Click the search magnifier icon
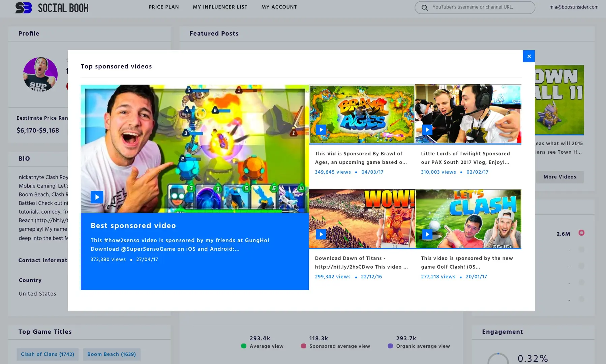Viewport: 606px width, 364px height. coord(425,7)
